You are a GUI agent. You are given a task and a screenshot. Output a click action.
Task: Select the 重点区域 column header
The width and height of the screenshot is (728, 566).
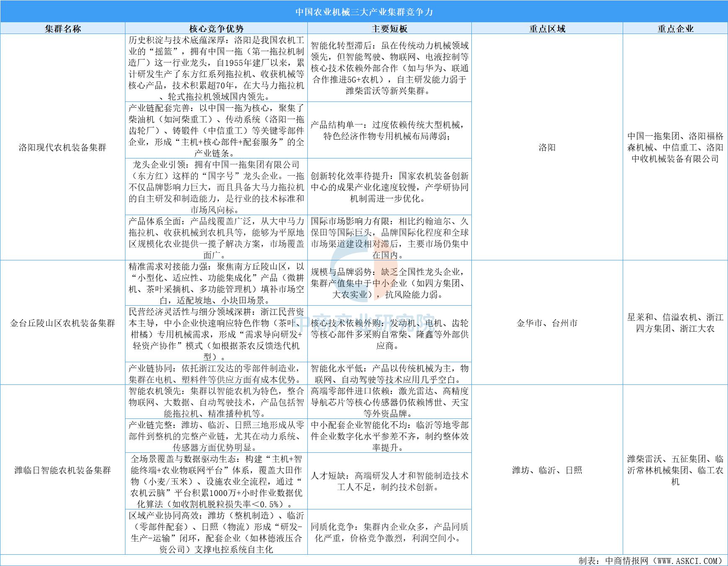pyautogui.click(x=547, y=29)
